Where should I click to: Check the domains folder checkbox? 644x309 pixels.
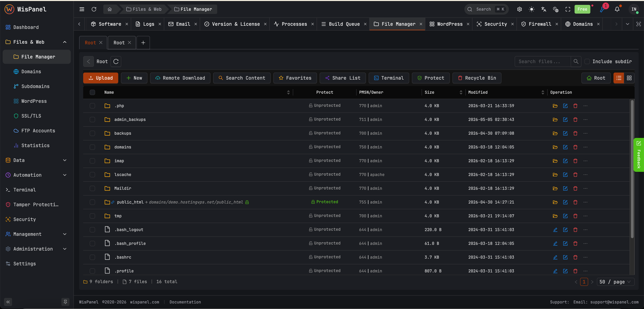[x=92, y=147]
